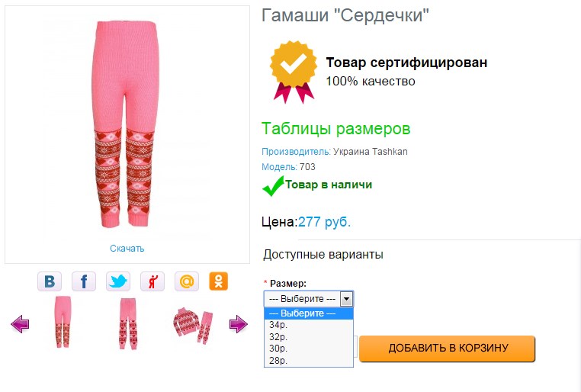
Task: Click the ДОБАВИТЬ В КОРЗИНУ button
Action: (448, 349)
